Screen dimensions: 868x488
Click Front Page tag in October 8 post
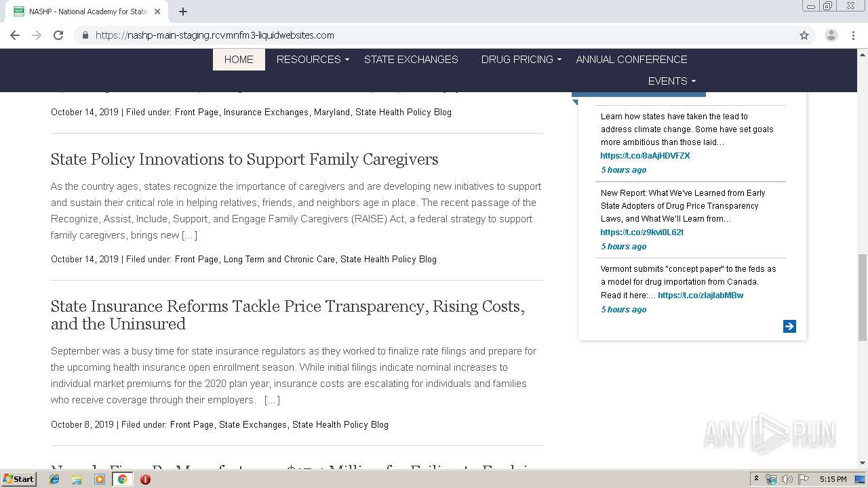pos(192,425)
